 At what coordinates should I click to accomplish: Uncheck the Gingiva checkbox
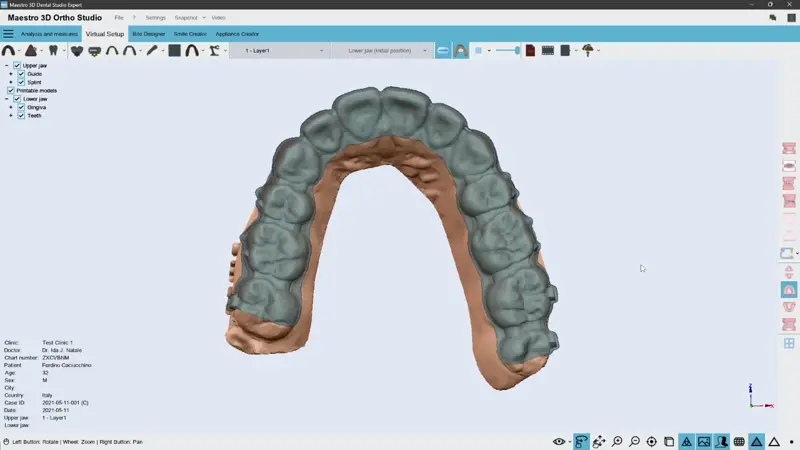point(21,107)
